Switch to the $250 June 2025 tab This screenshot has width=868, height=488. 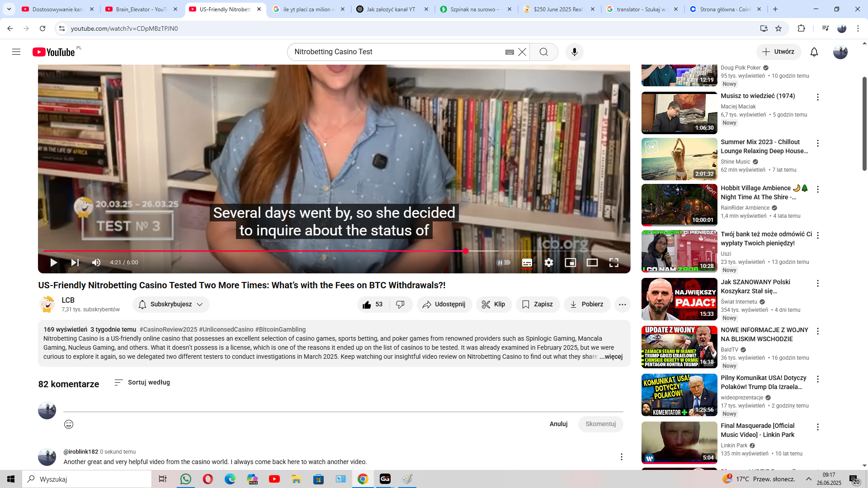(559, 9)
